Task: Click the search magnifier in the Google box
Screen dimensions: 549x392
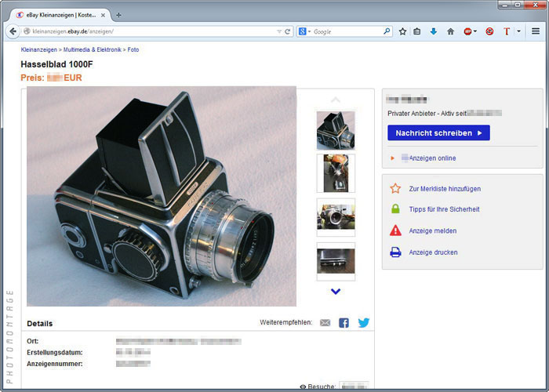Action: tap(387, 31)
